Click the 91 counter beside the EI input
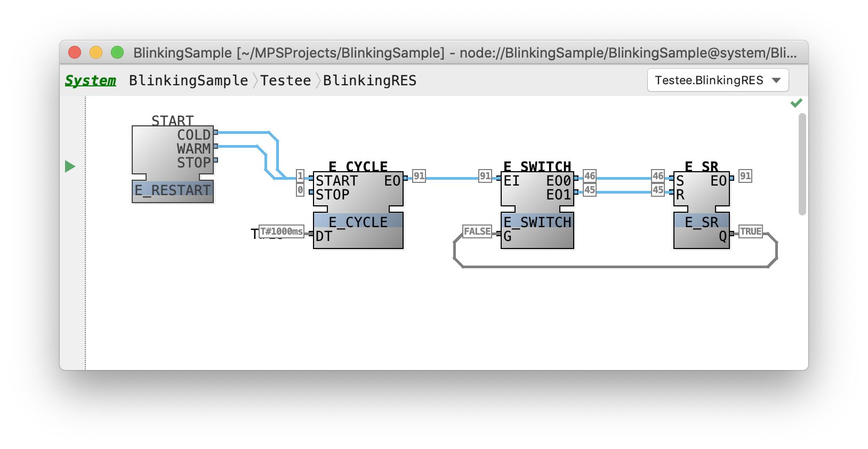Viewport: 868px width, 449px height. 485,176
